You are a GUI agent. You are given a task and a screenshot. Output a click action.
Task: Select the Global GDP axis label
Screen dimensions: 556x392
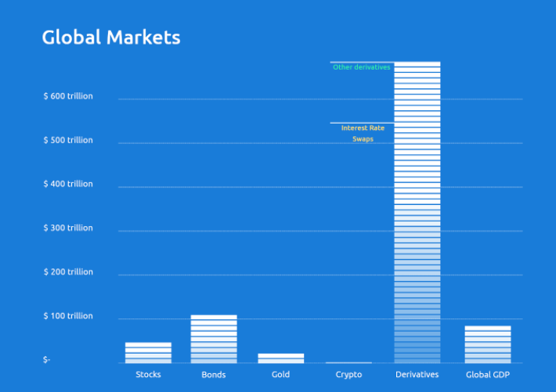(488, 375)
